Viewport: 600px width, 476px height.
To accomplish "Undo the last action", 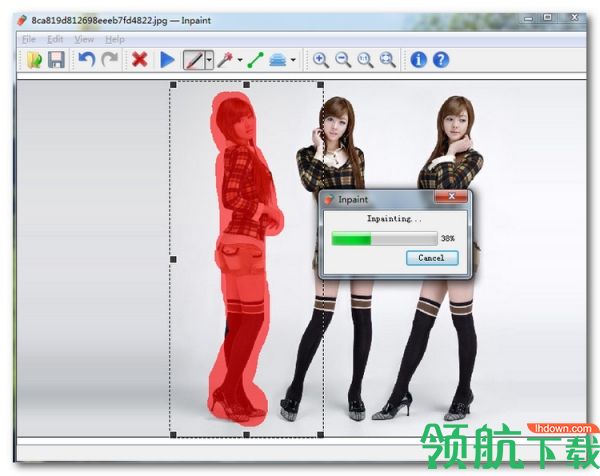I will [x=86, y=60].
